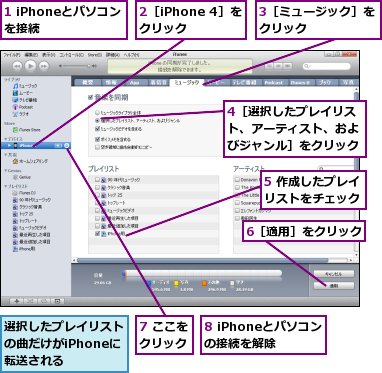382x373 pixels.
Task: Select sidebar playlist 'iPhone用'
Action: click(x=24, y=249)
